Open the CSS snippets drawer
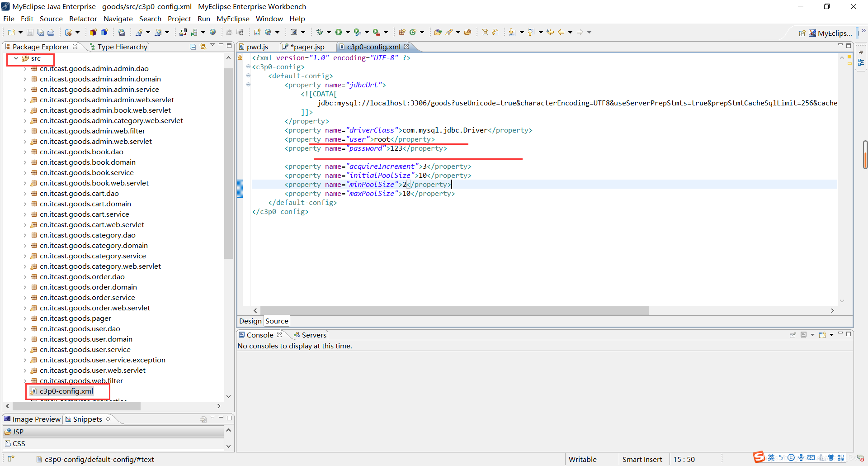This screenshot has width=868, height=466. coord(113,443)
